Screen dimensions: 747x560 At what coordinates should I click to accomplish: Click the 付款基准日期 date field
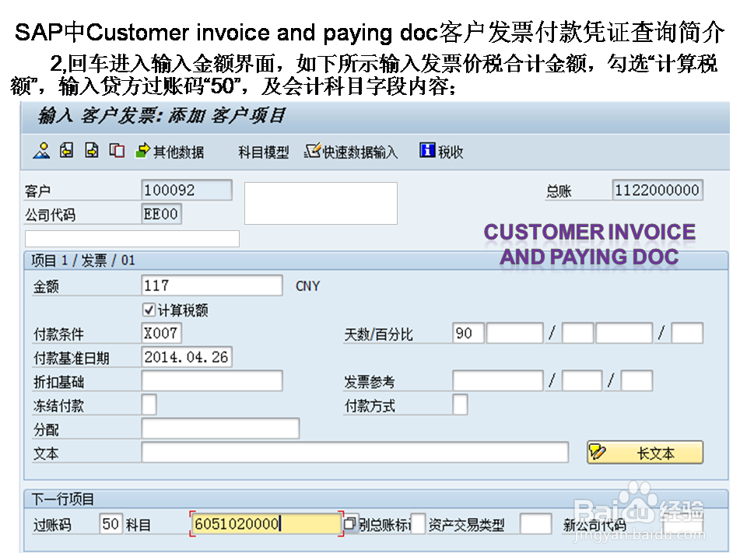pos(187,357)
